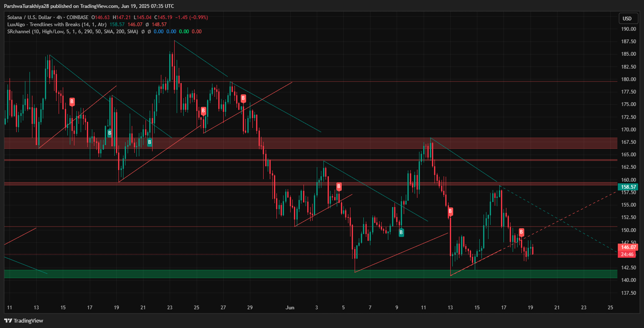Screen dimensions: 644x328
Task: Select the LuxAlgo Trendlines with Breaks legend
Action: (x=57, y=25)
